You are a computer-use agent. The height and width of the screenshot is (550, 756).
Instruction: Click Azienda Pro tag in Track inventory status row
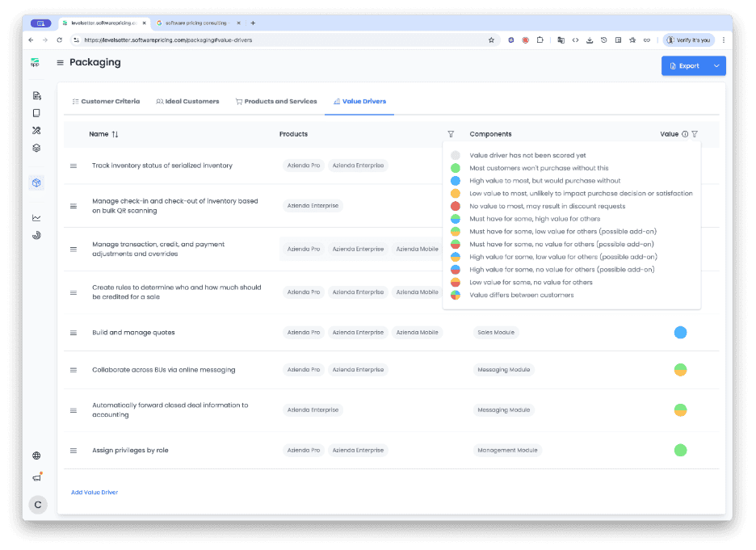coord(303,166)
